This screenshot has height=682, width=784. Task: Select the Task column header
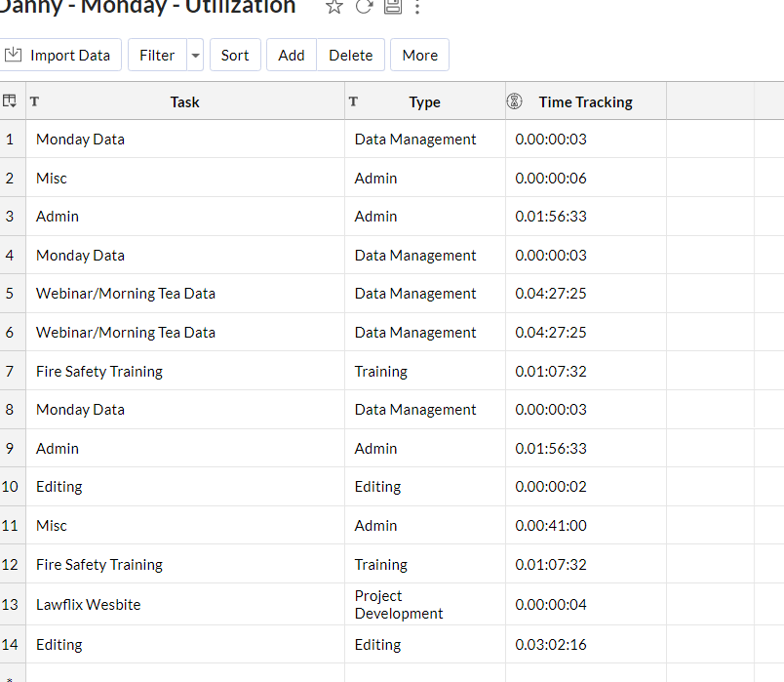pyautogui.click(x=185, y=101)
